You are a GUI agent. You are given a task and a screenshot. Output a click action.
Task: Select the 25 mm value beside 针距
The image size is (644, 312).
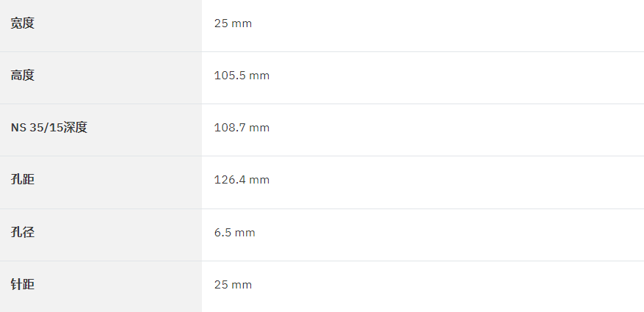(x=233, y=285)
